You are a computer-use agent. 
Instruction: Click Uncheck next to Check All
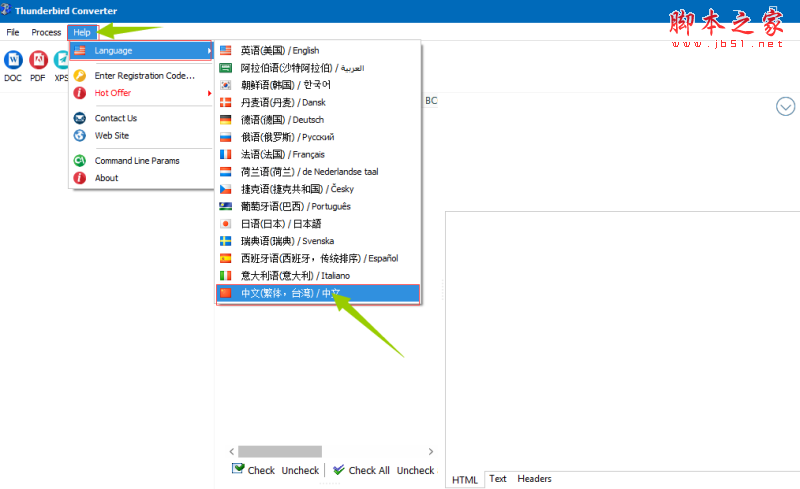tap(415, 470)
